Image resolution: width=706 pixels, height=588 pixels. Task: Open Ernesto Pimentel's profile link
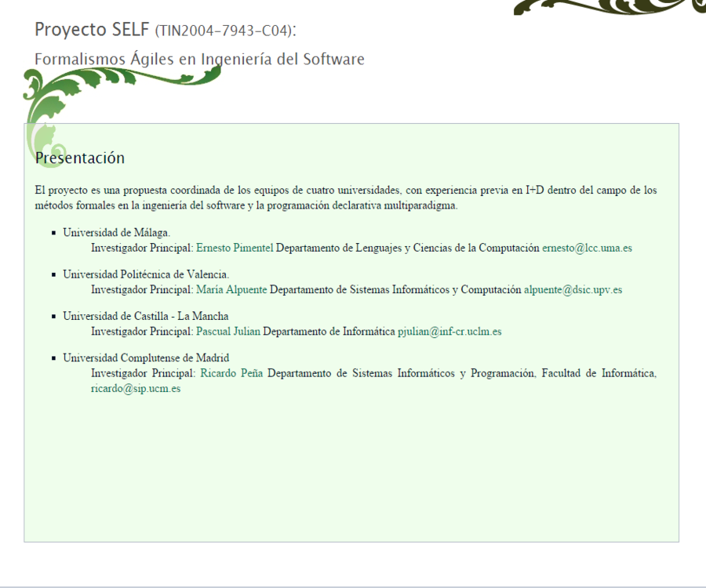tap(235, 248)
